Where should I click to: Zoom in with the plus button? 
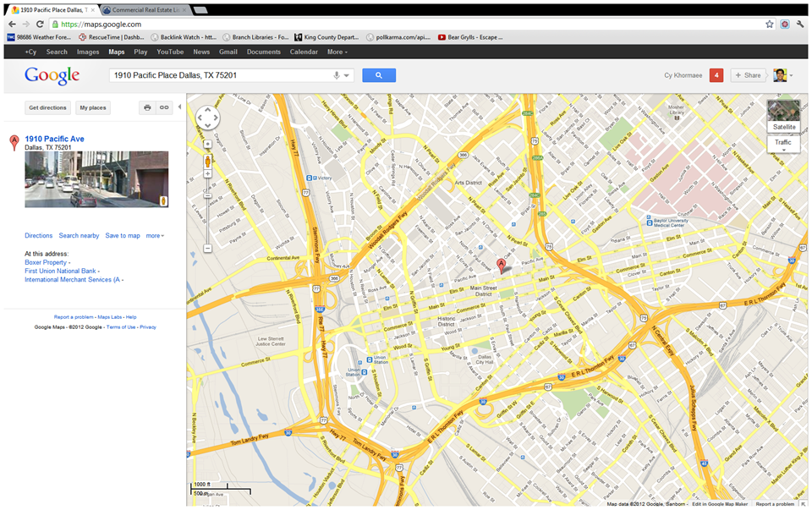pyautogui.click(x=208, y=174)
